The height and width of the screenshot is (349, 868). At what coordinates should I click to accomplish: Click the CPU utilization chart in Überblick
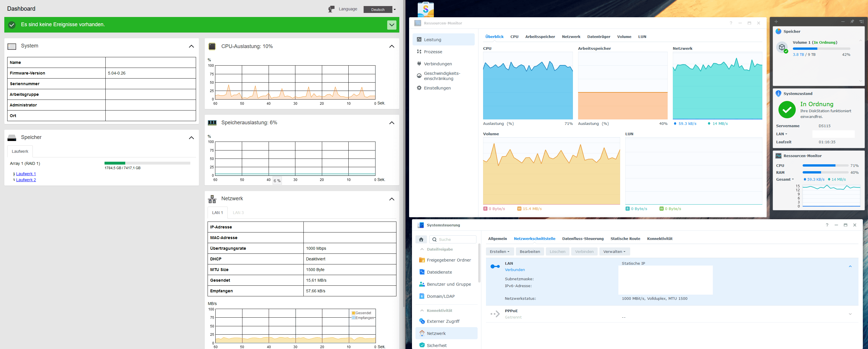[528, 85]
